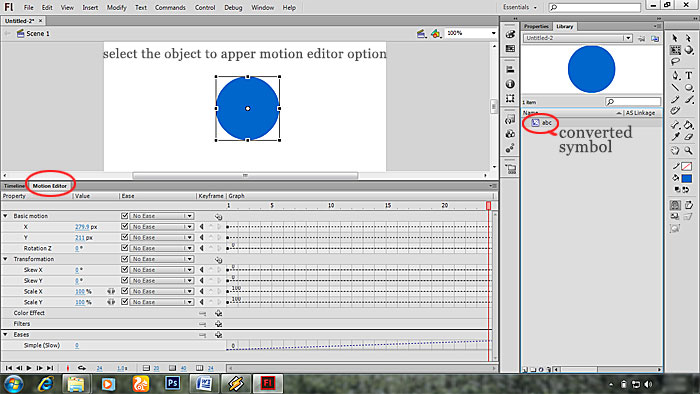Select the Subselection tool

point(688,38)
